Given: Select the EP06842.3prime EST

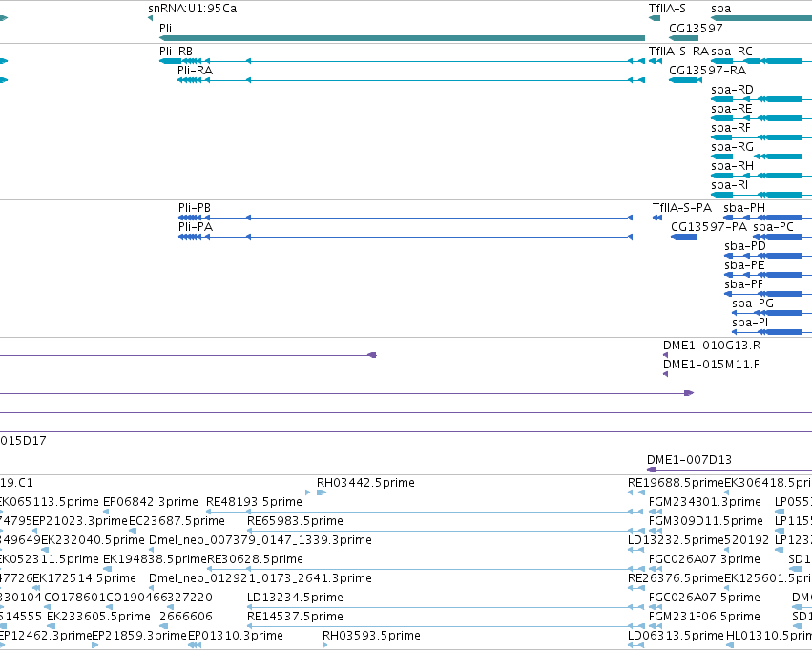Looking at the screenshot, I should click(x=106, y=512).
